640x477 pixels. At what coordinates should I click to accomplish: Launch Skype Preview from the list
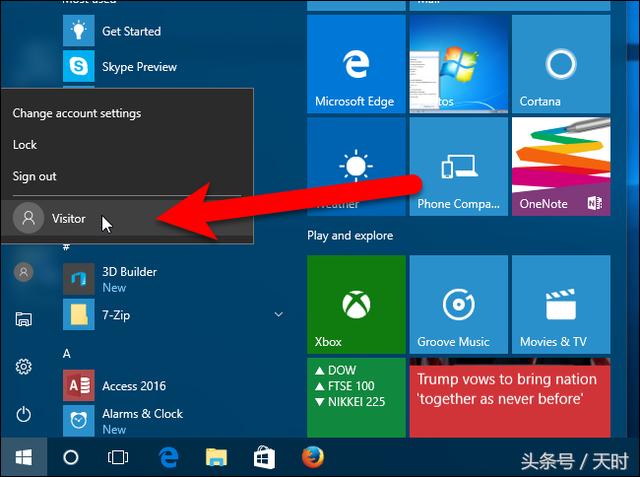[139, 67]
